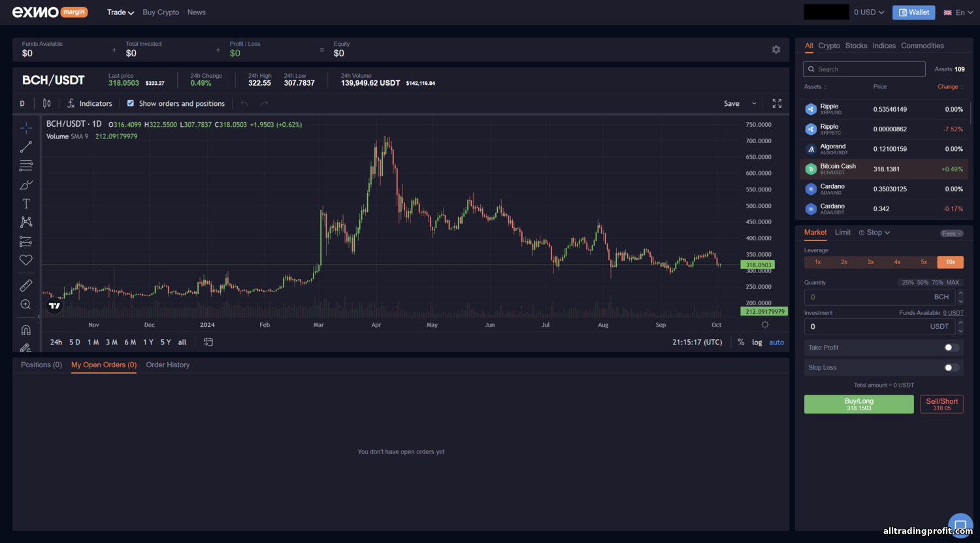Enable the Stop Loss switch
This screenshot has height=543, width=980.
[x=952, y=367]
